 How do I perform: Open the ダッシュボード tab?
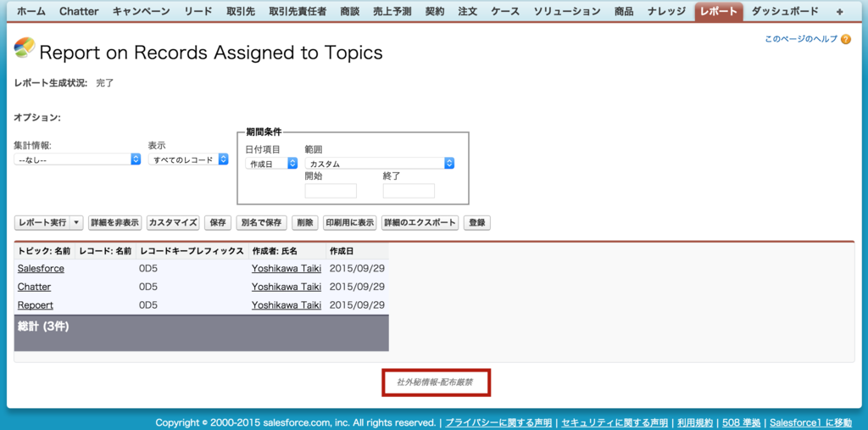785,12
